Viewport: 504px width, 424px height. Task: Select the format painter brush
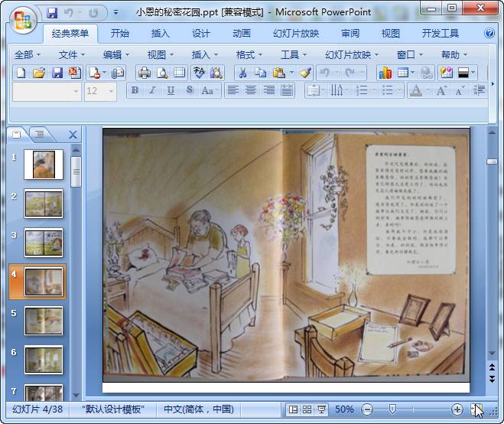pos(305,73)
